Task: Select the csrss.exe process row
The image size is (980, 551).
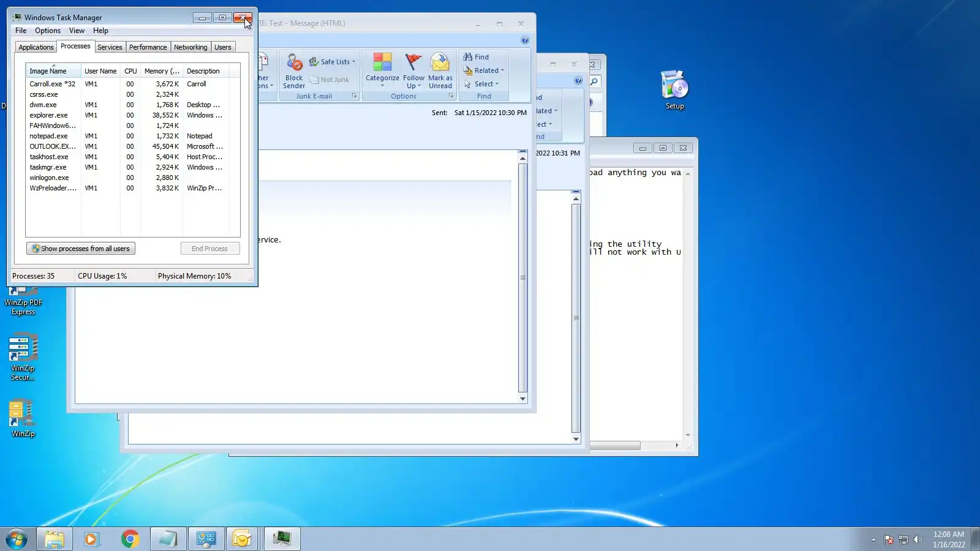Action: (132, 94)
